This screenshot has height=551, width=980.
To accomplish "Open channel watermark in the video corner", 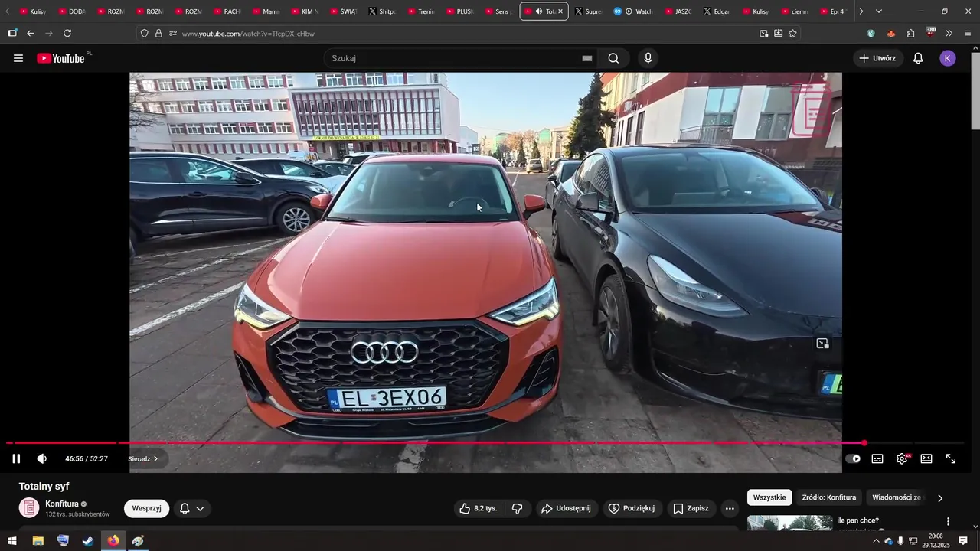I will coord(810,109).
